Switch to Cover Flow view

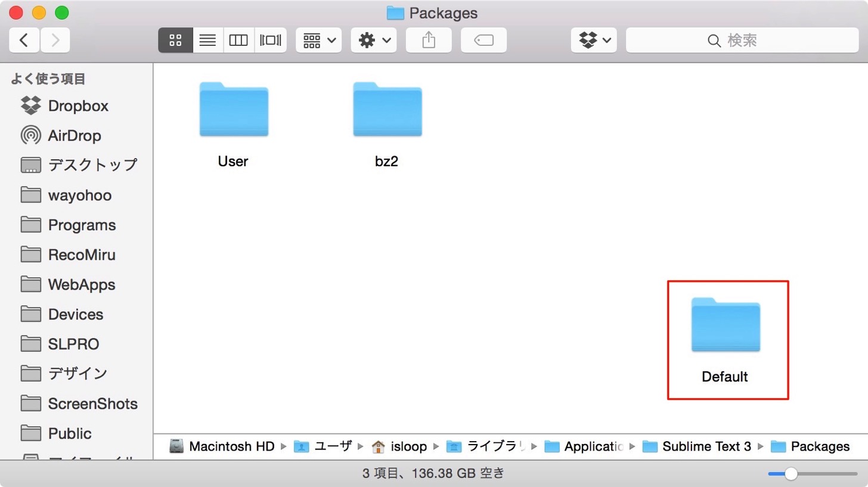point(270,40)
